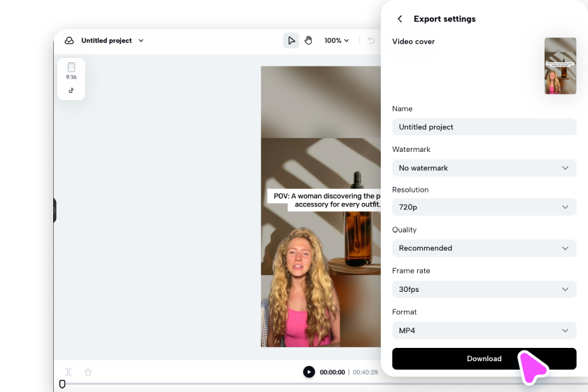This screenshot has height=392, width=588.
Task: Click the current time 00:00:00
Action: pyautogui.click(x=332, y=372)
